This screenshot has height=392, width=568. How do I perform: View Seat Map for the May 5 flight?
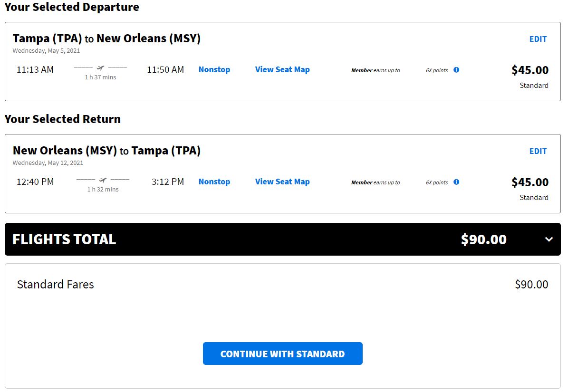click(x=282, y=69)
